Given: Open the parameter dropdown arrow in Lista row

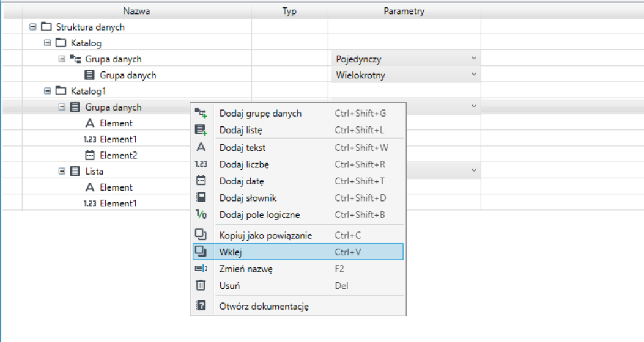Looking at the screenshot, I should click(x=474, y=170).
